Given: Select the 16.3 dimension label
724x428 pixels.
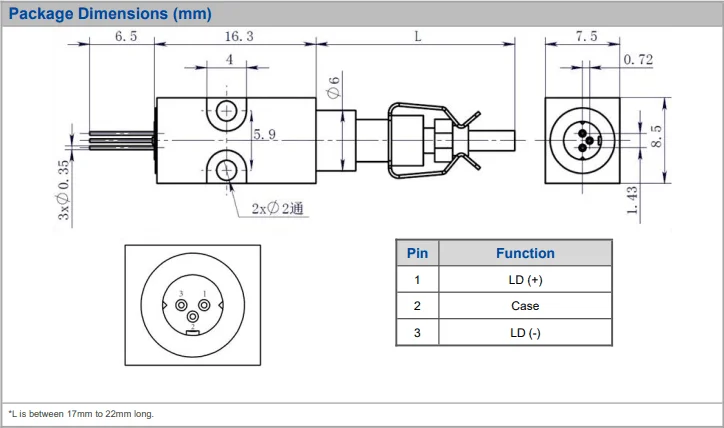Looking at the screenshot, I should (x=239, y=36).
